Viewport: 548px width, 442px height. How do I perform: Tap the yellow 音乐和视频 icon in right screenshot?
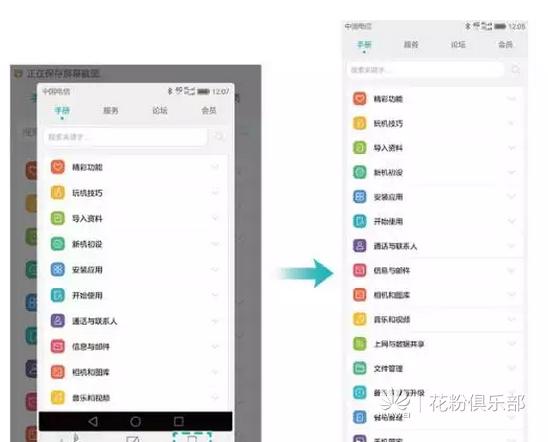pos(360,319)
